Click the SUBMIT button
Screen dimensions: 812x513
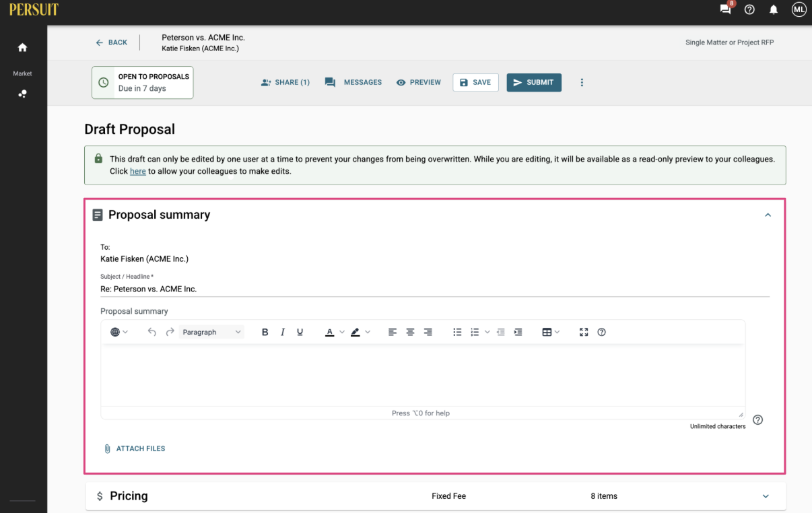(534, 82)
